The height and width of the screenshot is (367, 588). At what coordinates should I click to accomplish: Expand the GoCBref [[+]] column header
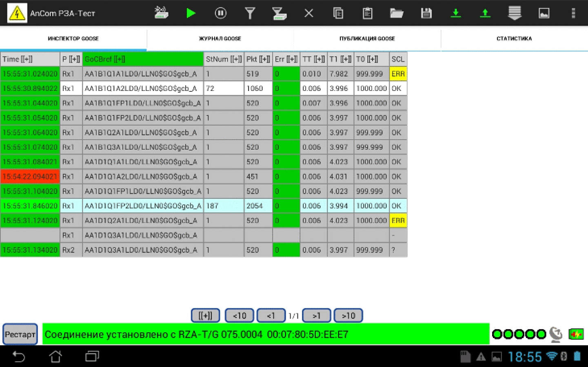[143, 59]
